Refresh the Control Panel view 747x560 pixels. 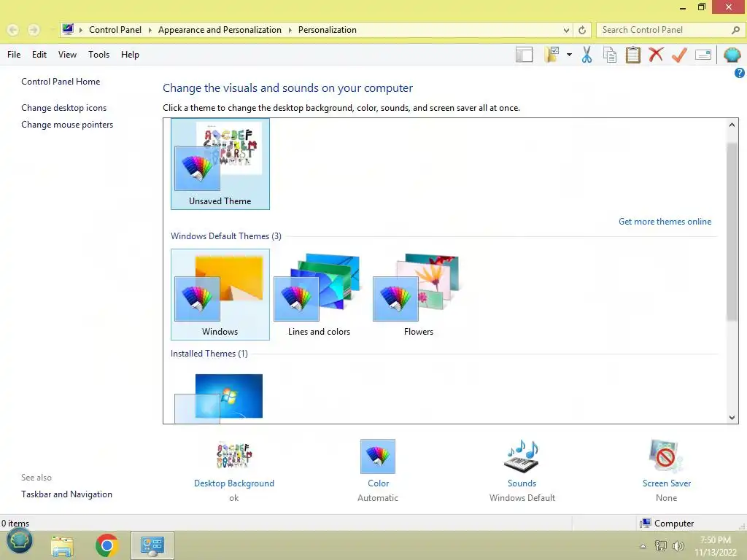coord(582,30)
